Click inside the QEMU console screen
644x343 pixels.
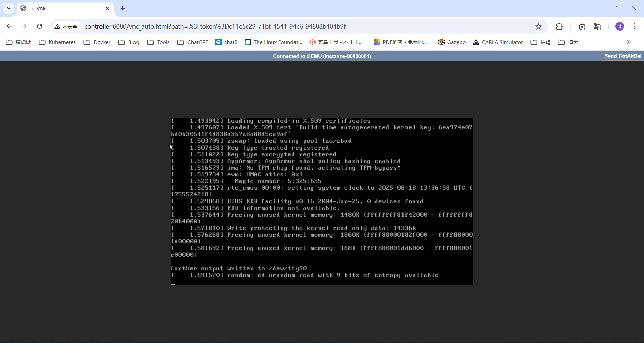322,201
